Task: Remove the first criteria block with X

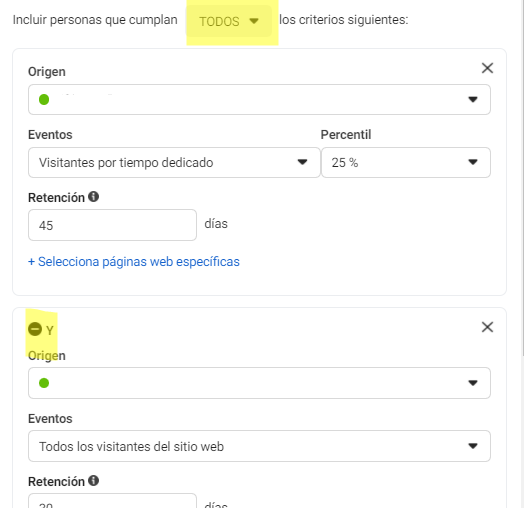Action: coord(487,68)
